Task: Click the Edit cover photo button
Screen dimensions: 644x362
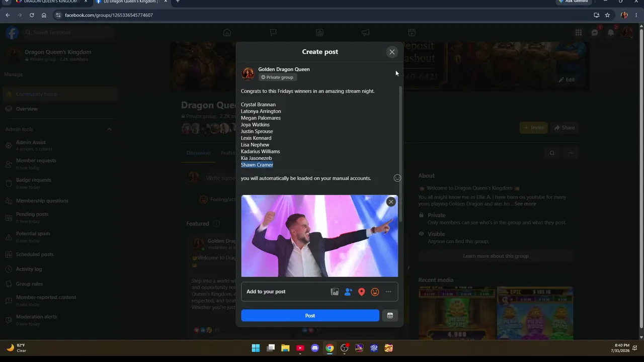Action: coord(566,79)
